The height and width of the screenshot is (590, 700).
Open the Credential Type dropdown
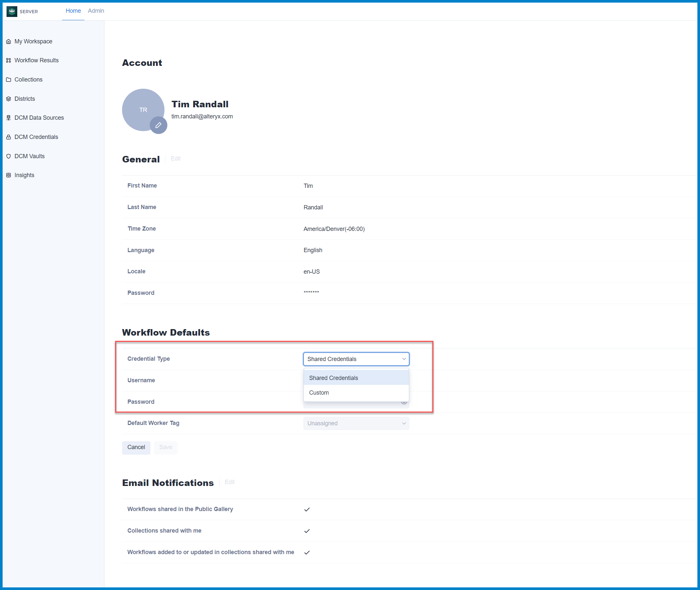click(356, 359)
